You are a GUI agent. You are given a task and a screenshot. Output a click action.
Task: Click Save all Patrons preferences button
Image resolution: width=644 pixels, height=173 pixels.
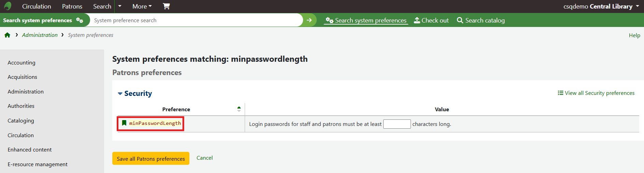coord(151,159)
